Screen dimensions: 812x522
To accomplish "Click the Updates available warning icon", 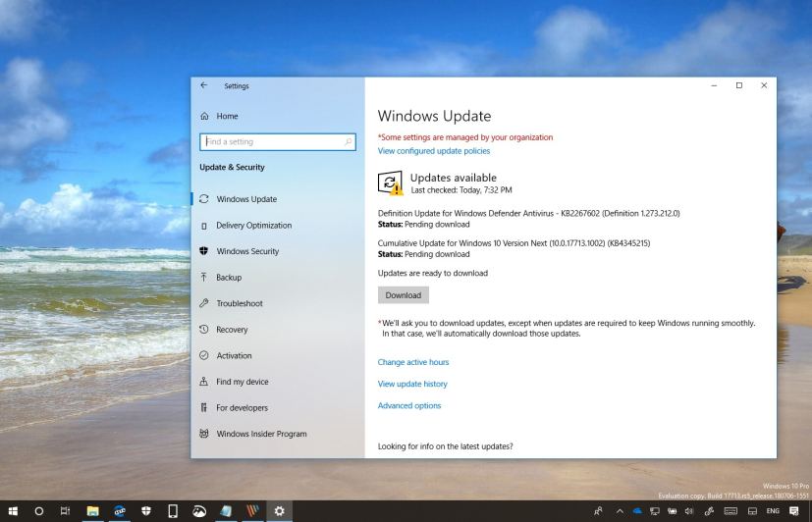I will (391, 183).
